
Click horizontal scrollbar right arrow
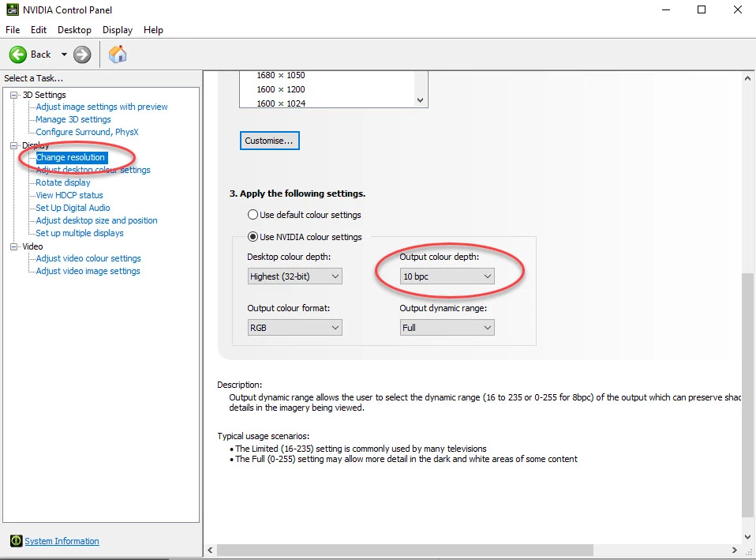(x=734, y=550)
